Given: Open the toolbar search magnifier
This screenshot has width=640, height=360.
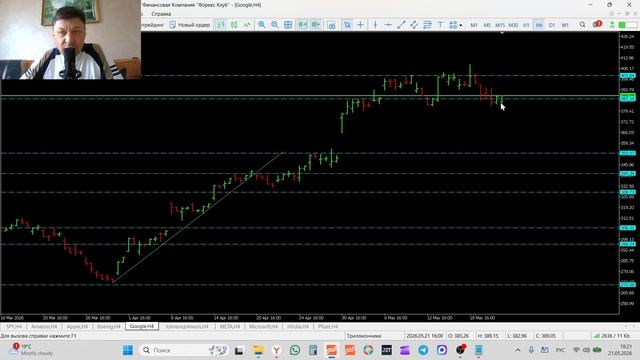Looking at the screenshot, I should click(x=582, y=25).
